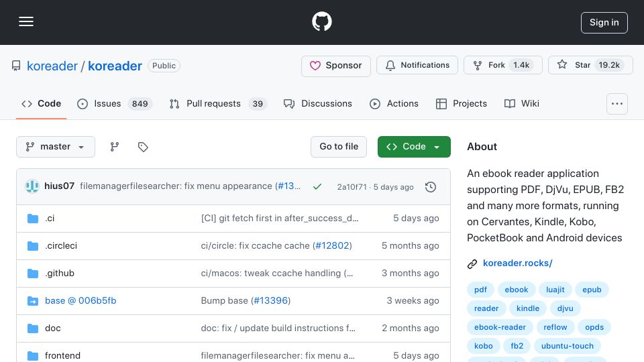Click the repository book icon
The width and height of the screenshot is (644, 362).
click(x=16, y=66)
